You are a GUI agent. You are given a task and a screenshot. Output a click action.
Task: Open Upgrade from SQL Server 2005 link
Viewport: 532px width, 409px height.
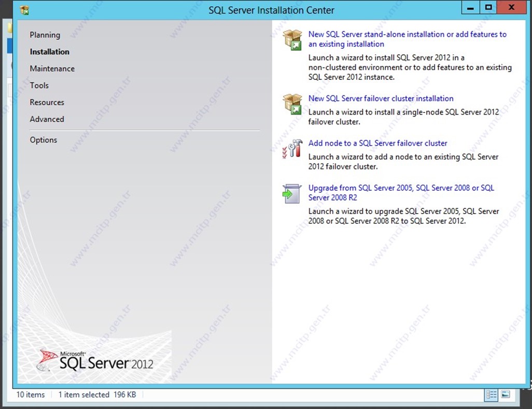coord(401,193)
